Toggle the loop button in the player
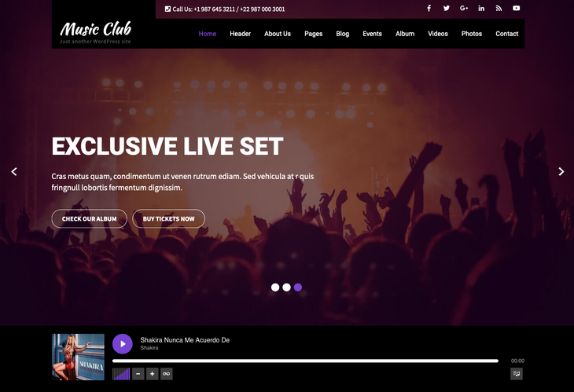The width and height of the screenshot is (574, 392). click(166, 374)
